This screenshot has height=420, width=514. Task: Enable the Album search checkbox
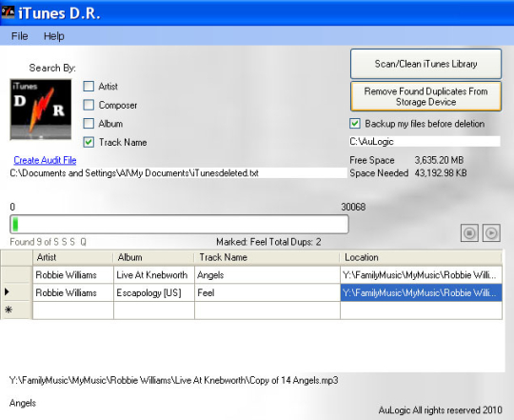pos(89,124)
